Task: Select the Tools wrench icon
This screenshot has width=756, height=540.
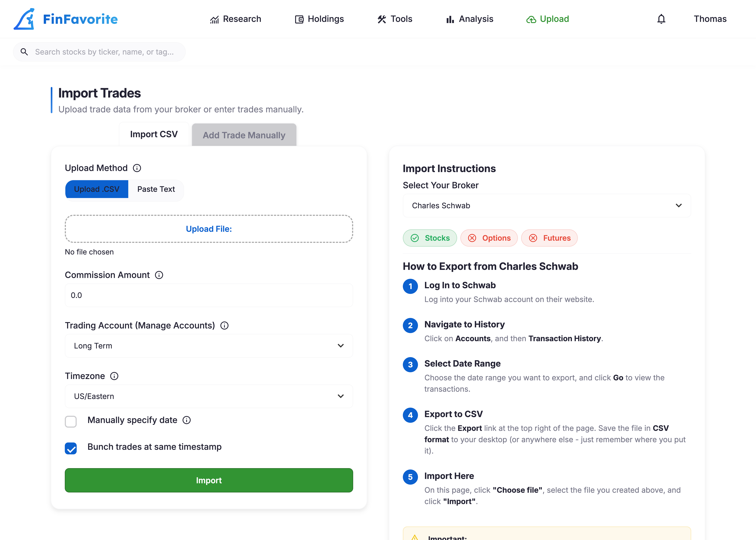Action: (x=381, y=19)
